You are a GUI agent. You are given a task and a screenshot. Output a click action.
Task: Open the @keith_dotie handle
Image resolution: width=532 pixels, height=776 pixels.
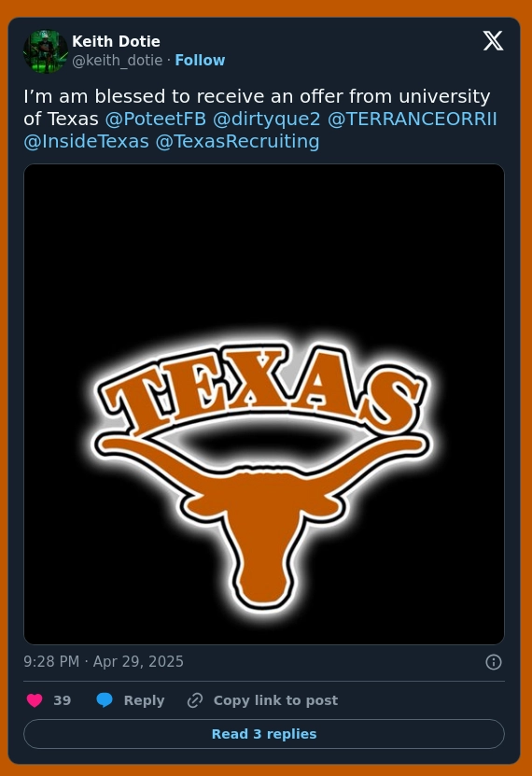[x=118, y=61]
